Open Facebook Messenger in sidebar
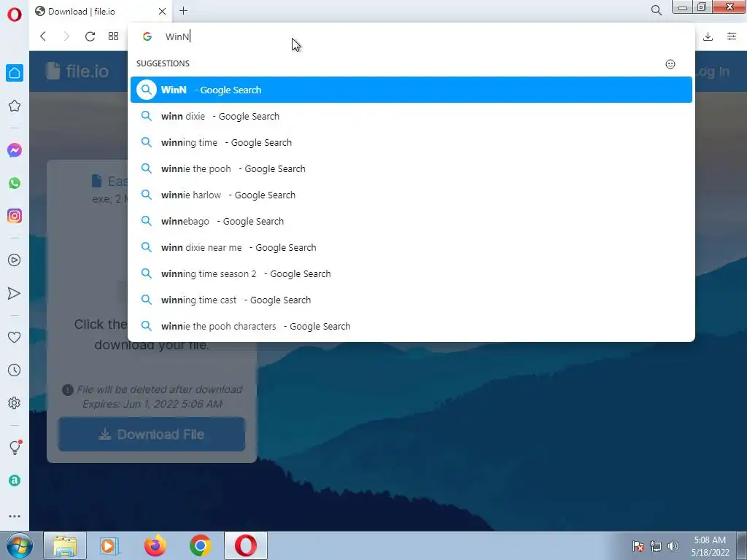Screen dimensions: 747x560 (15, 150)
